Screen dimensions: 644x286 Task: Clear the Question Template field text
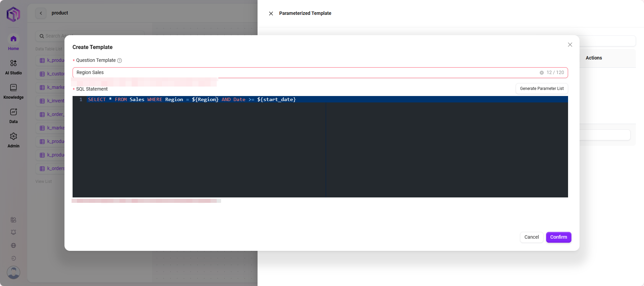(x=541, y=73)
